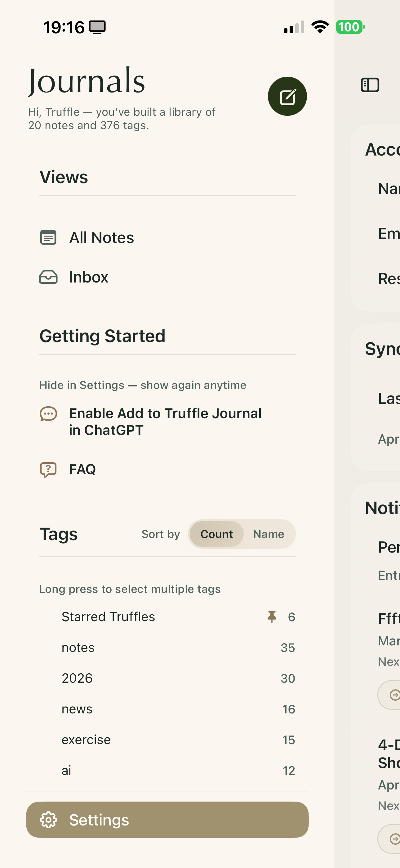The width and height of the screenshot is (400, 868).
Task: Tap the 19:16 clock in status bar
Action: tap(64, 27)
